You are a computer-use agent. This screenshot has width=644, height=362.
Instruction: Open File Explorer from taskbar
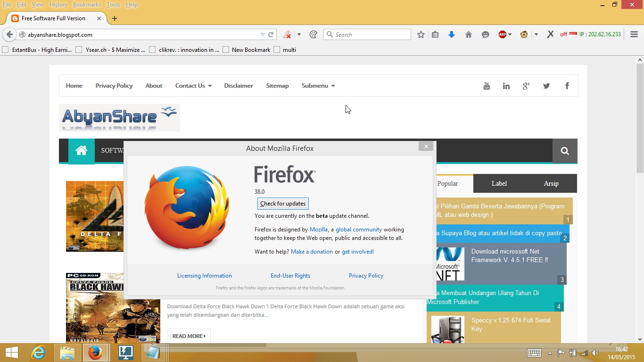pos(67,353)
